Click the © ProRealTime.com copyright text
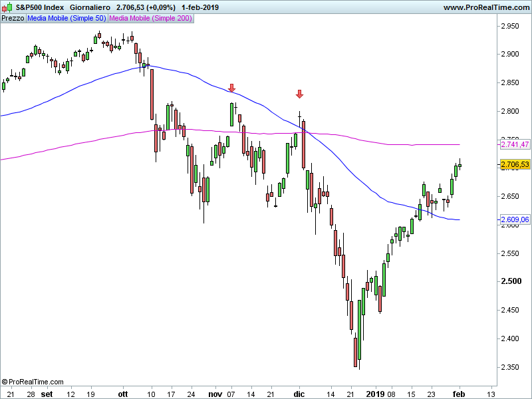The width and height of the screenshot is (532, 399). tap(33, 382)
